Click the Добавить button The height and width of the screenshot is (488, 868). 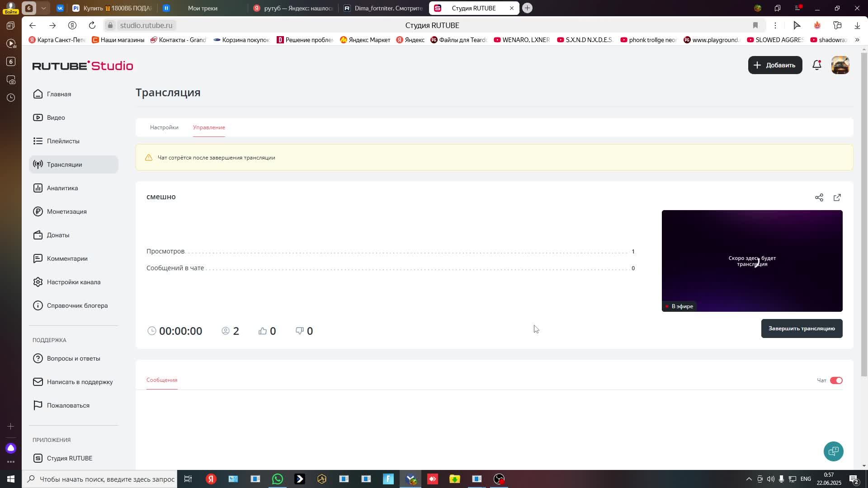775,65
